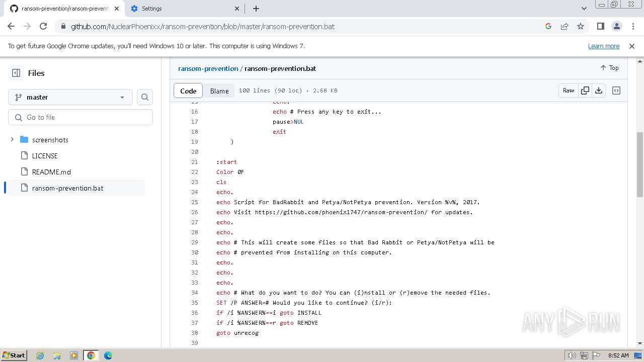This screenshot has height=362, width=644.
Task: Open the Learn more link
Action: click(604, 46)
